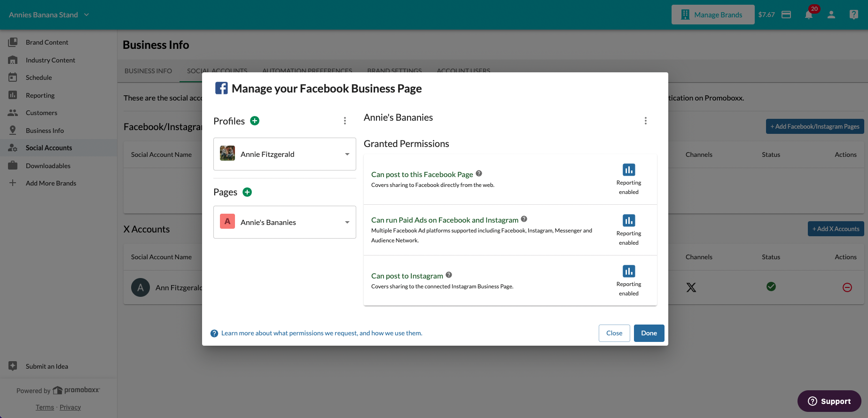Open the Annie's Bananies page dropdown
This screenshot has width=868, height=418.
tap(285, 222)
